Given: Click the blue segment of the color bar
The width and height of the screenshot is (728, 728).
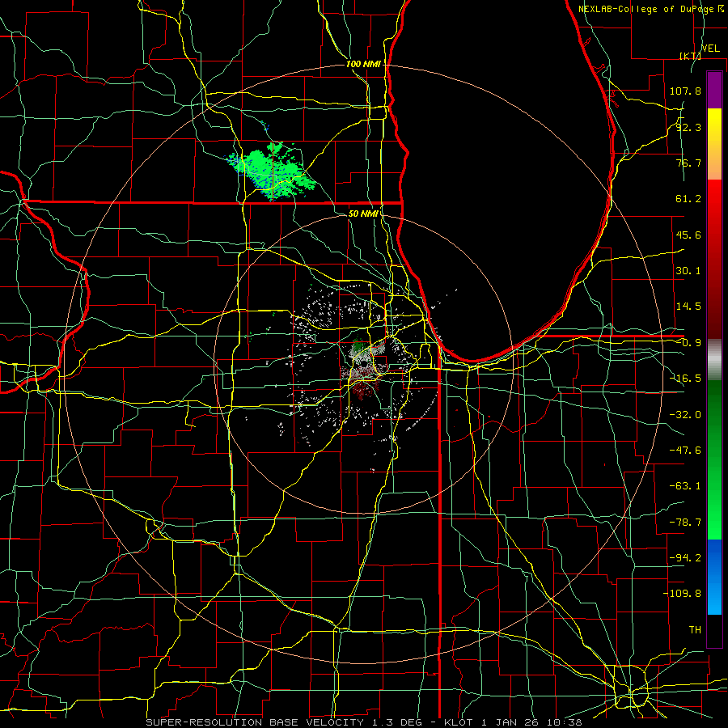Looking at the screenshot, I should point(714,577).
